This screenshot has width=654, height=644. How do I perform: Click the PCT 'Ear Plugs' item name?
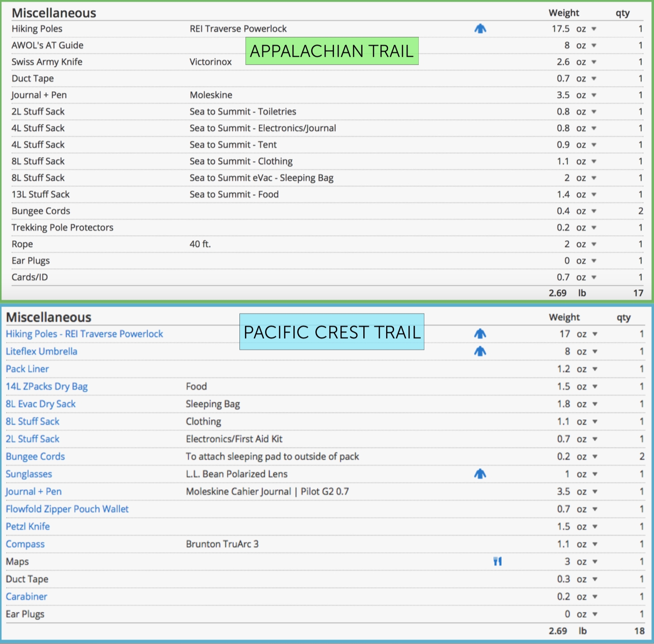click(x=25, y=614)
